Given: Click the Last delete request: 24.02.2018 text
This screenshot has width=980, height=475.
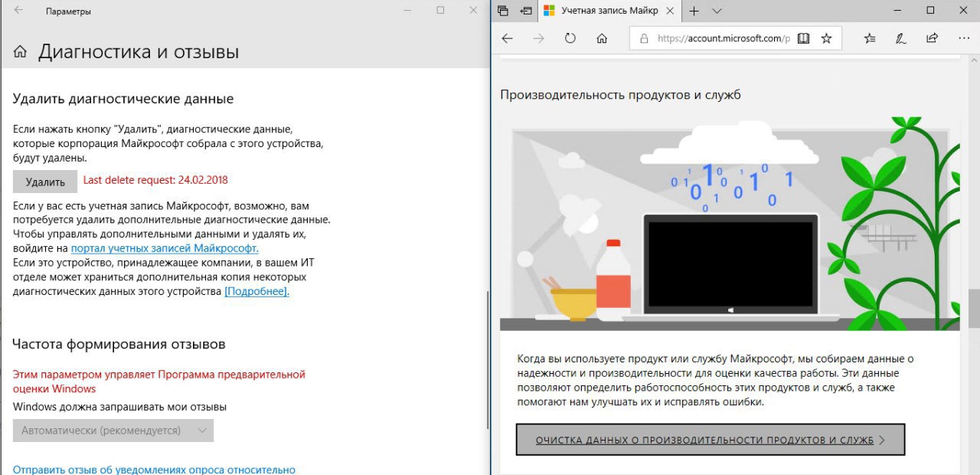Looking at the screenshot, I should [x=155, y=180].
